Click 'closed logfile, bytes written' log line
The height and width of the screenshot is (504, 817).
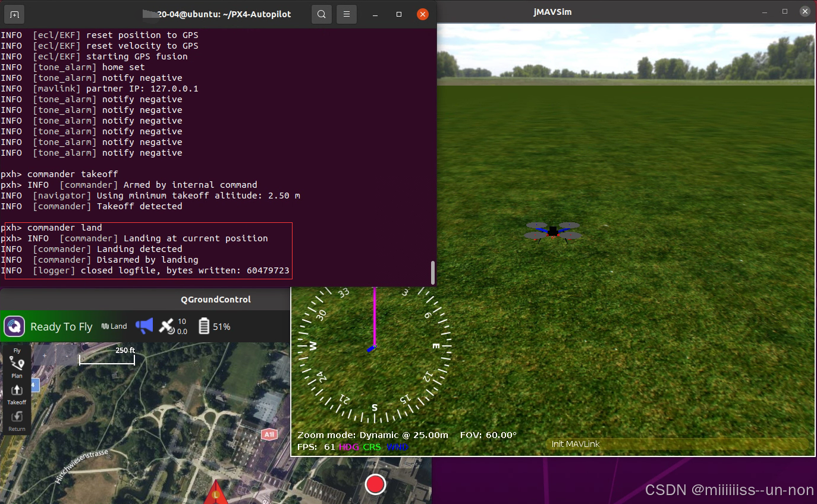click(x=145, y=270)
